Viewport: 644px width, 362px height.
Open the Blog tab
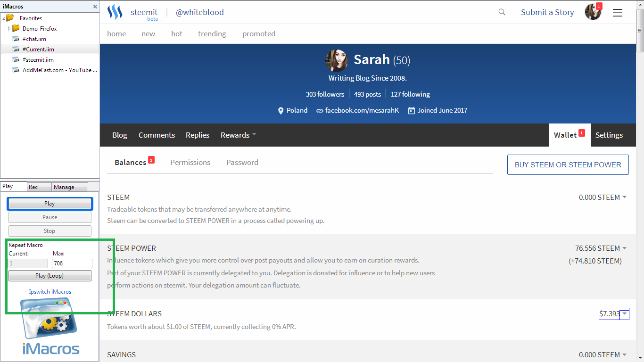120,135
